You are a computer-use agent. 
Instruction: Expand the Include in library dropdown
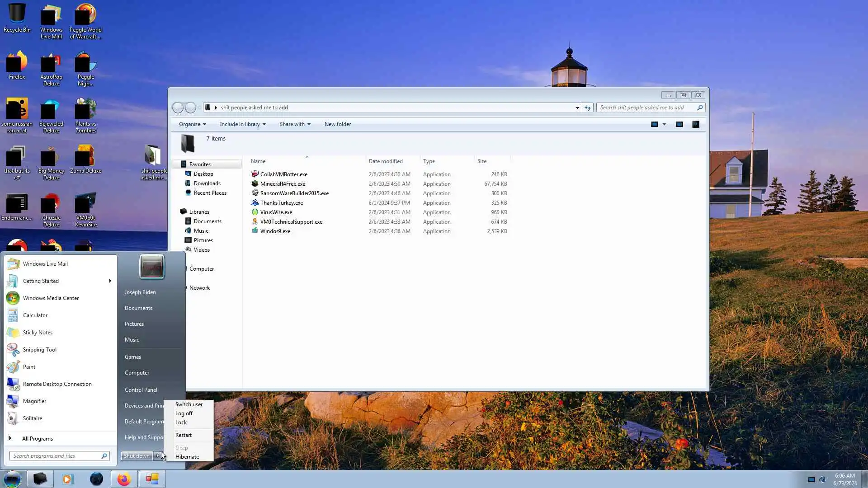point(242,124)
